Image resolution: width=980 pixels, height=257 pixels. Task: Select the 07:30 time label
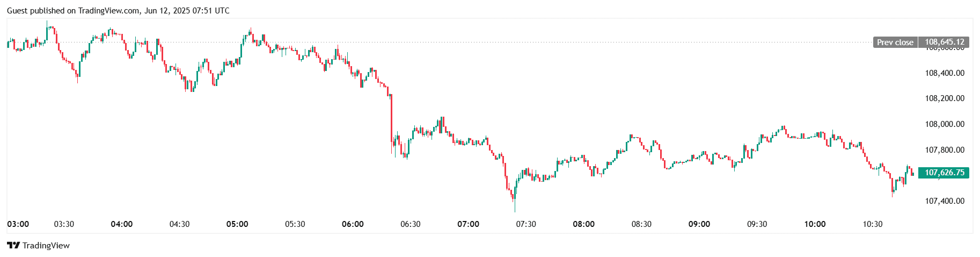[x=526, y=224]
